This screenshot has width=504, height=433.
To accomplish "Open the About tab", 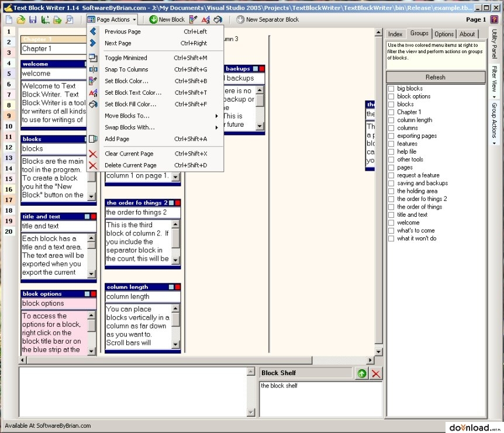I will click(x=467, y=34).
